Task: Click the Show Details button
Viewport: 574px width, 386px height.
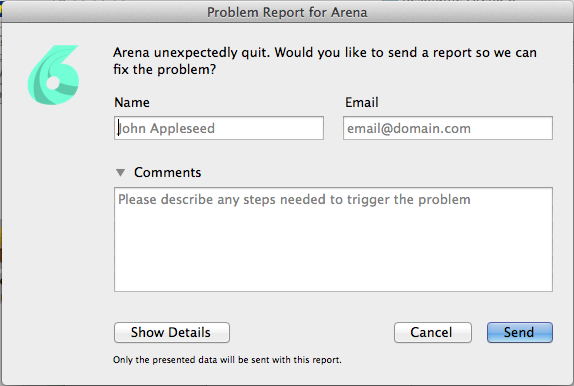Action: pos(172,333)
